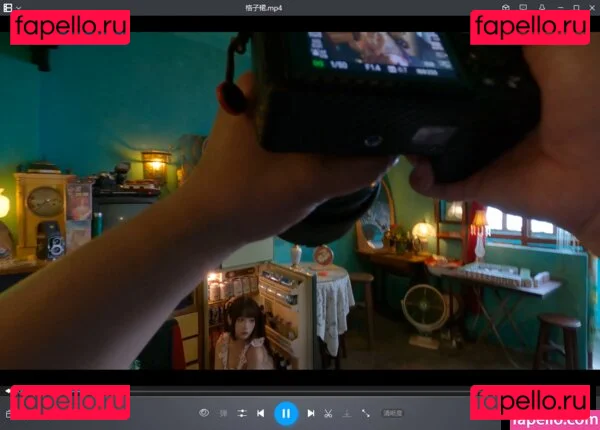Close the video player window
The width and height of the screenshot is (600, 430).
(590, 8)
